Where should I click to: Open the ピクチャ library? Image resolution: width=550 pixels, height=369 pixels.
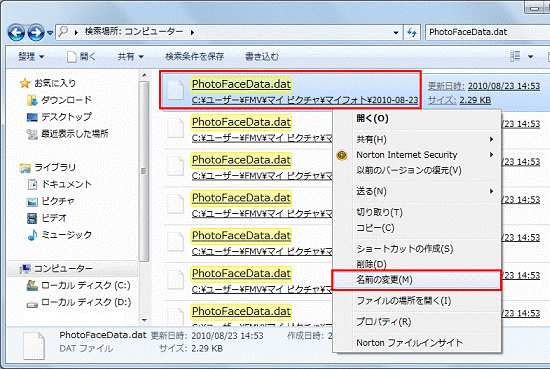pos(51,201)
